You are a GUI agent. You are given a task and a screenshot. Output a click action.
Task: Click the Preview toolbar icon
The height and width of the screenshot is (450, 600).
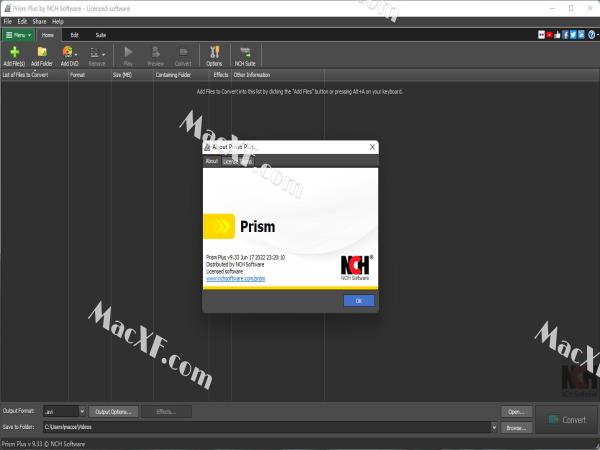(155, 52)
